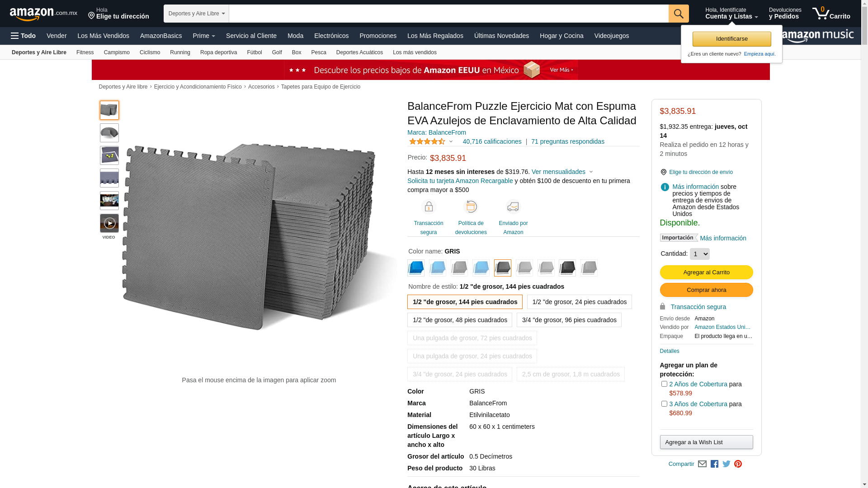This screenshot has height=488, width=868.
Task: Share product via Facebook icon
Action: (714, 464)
